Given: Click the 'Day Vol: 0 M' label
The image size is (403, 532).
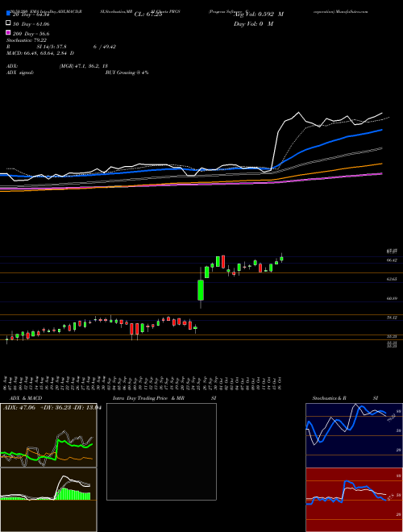Looking at the screenshot, I should point(253,23).
